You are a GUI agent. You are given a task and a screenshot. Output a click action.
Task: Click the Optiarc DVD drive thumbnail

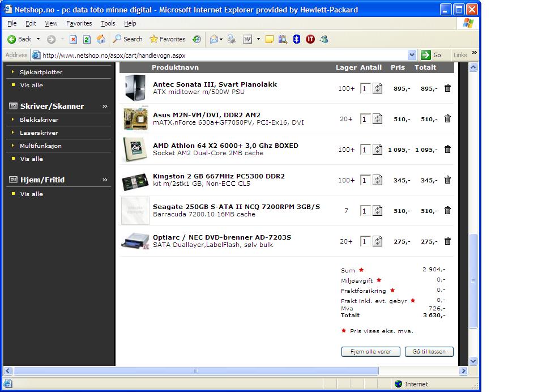135,241
